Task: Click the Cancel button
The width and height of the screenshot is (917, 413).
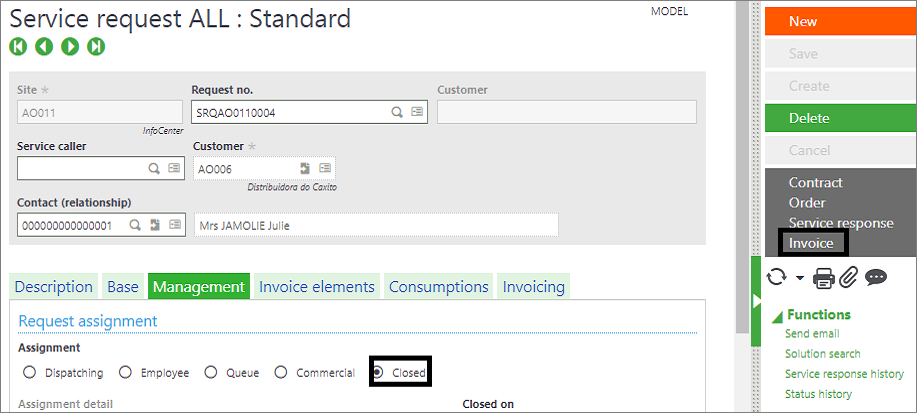Action: coord(840,150)
